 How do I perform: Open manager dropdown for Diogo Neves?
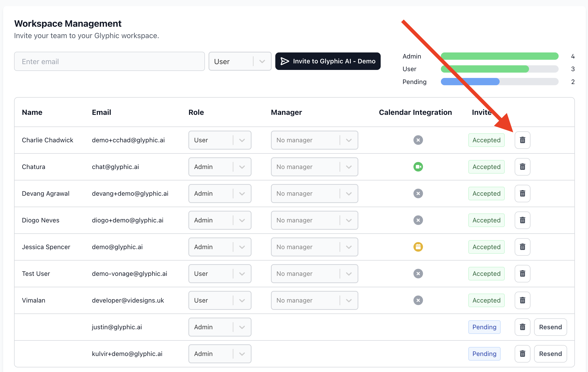[314, 220]
